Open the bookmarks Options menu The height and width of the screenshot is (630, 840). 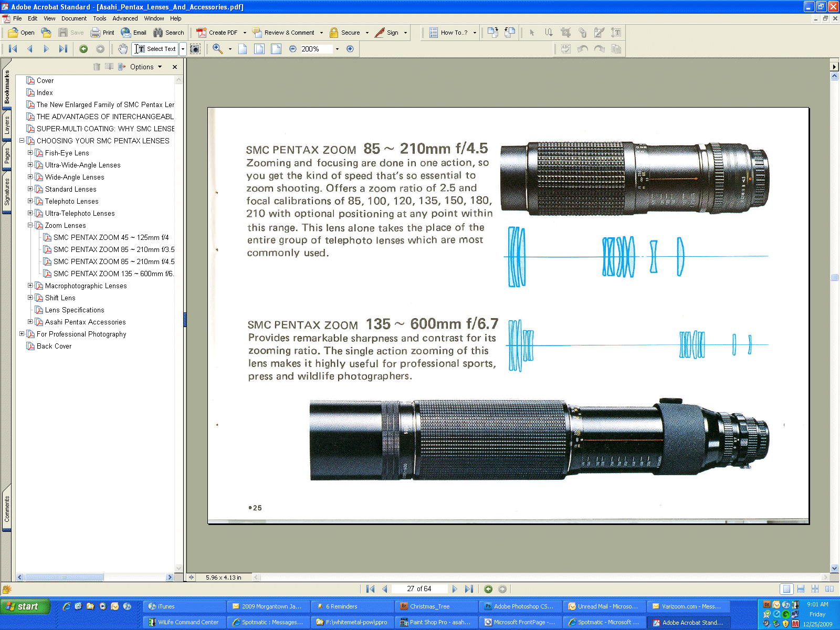[x=145, y=67]
